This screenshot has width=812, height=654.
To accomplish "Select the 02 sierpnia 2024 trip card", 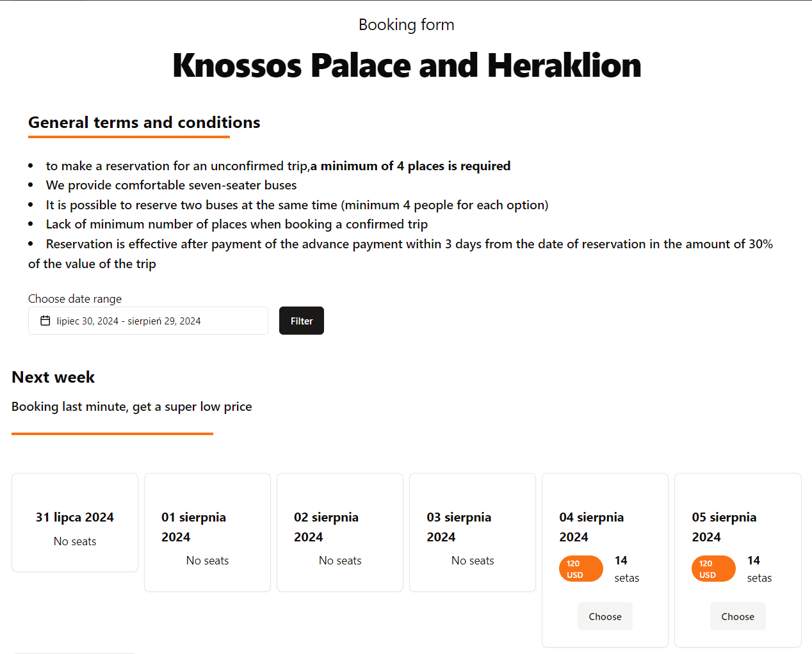I will point(339,532).
